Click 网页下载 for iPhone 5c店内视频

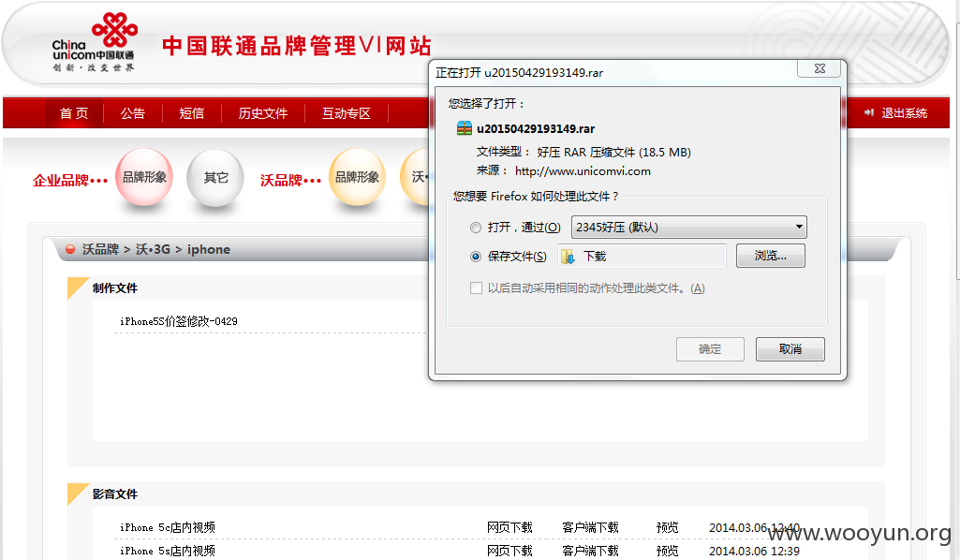(510, 527)
